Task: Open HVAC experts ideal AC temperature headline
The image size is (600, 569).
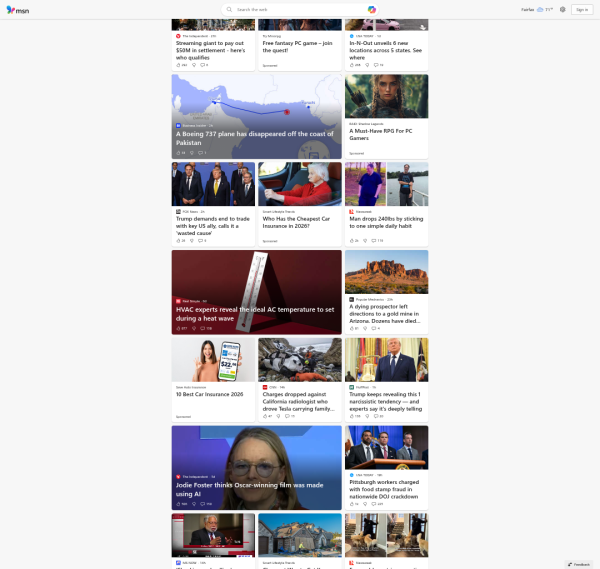Action: (x=255, y=314)
